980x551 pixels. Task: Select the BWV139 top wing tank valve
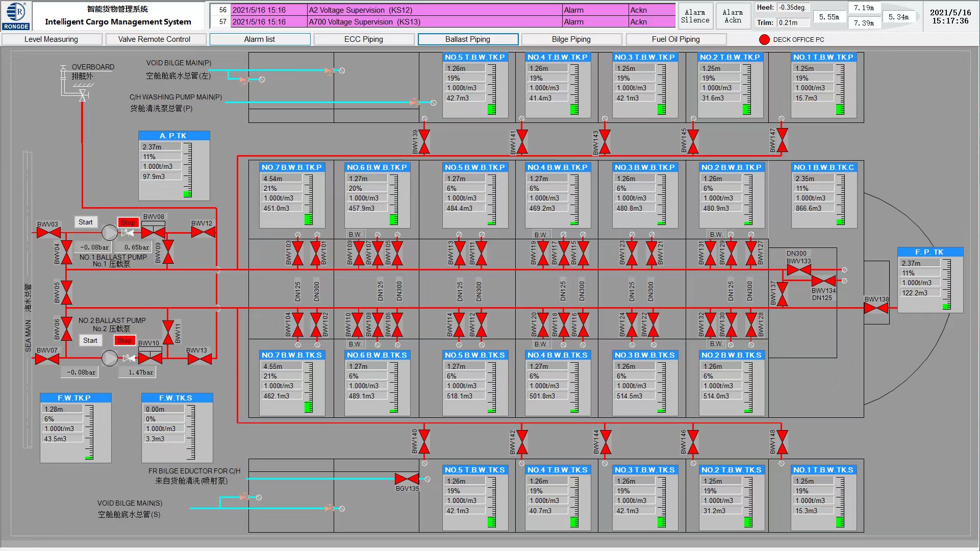tap(424, 141)
